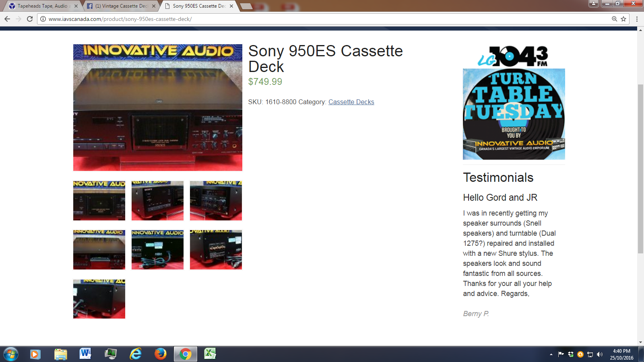Click the $749.99 price text
This screenshot has width=644, height=362.
click(x=265, y=82)
